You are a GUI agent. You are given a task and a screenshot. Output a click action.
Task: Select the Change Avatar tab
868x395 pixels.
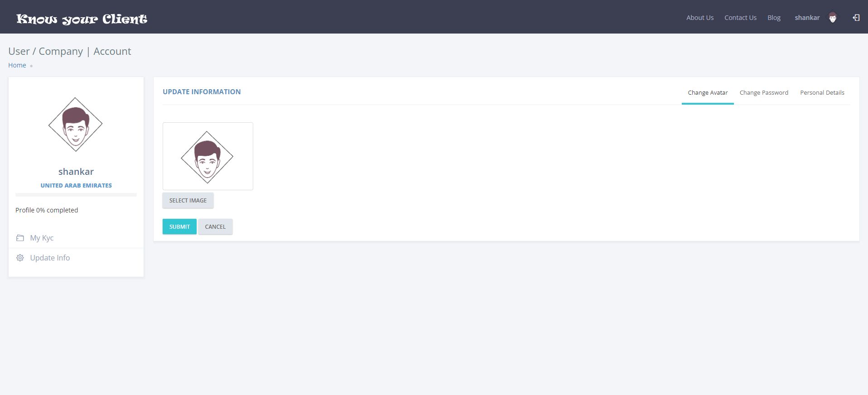tap(708, 92)
